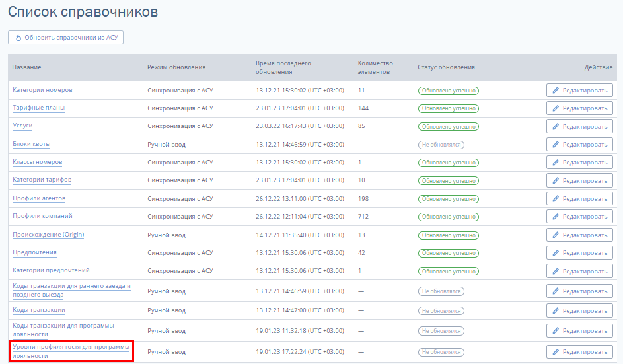Open the Тарифные планы directory
The image size is (623, 364).
pyautogui.click(x=38, y=108)
